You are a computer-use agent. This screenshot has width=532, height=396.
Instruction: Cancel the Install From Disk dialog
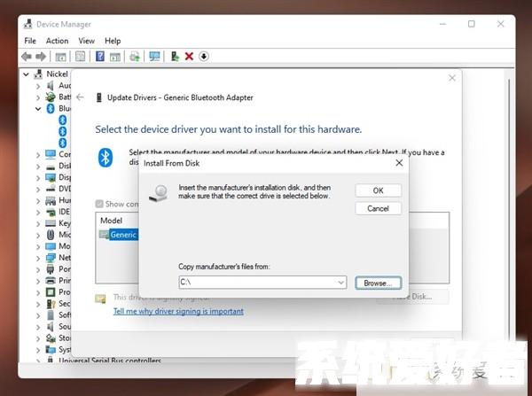tap(378, 208)
